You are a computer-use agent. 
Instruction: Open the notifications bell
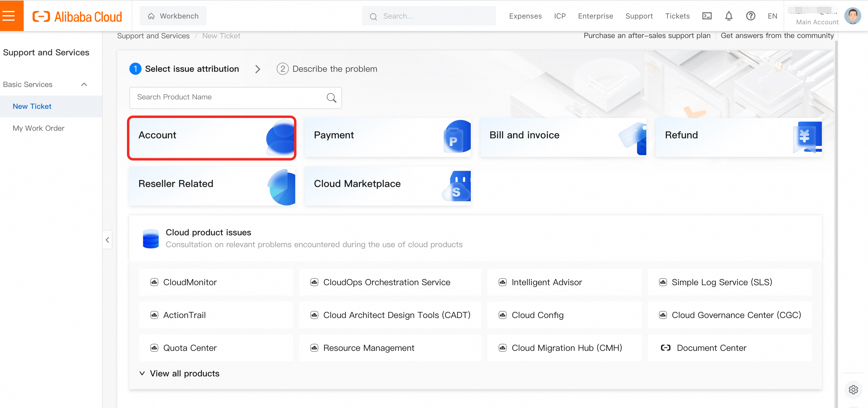click(729, 16)
